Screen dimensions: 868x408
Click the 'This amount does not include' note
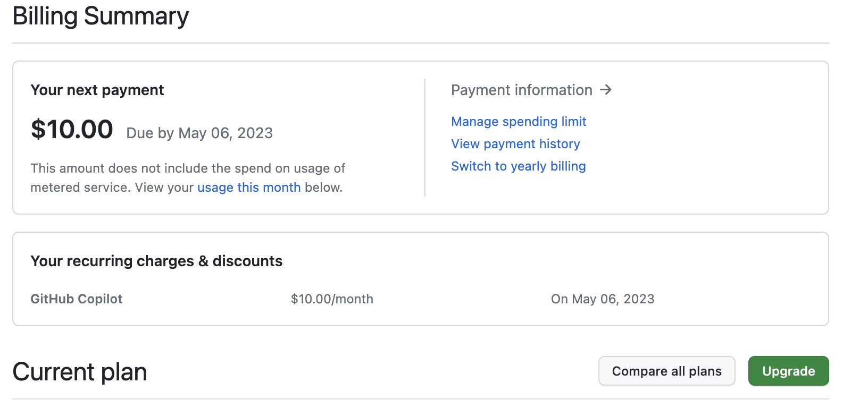coord(188,168)
